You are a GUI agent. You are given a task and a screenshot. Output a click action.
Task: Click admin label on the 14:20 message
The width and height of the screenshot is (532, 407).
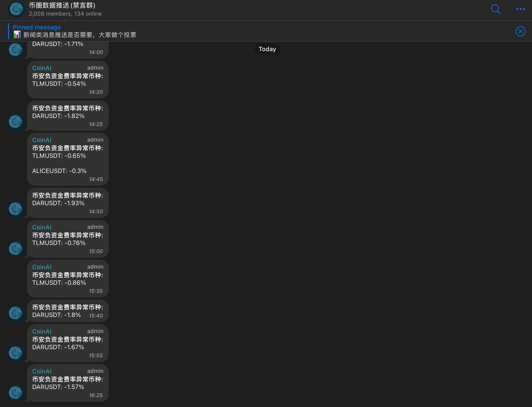95,68
